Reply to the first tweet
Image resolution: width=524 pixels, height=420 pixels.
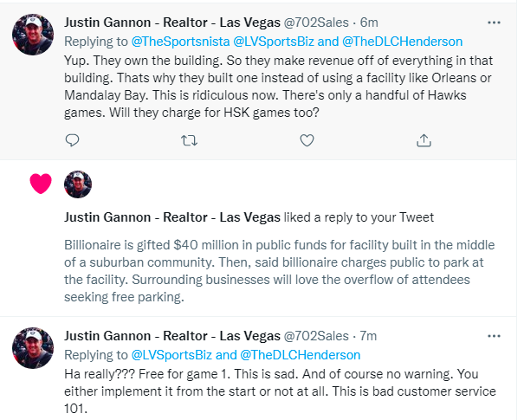74,139
